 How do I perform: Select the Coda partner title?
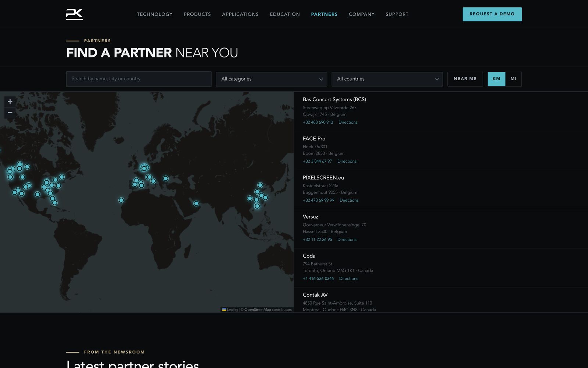click(309, 256)
